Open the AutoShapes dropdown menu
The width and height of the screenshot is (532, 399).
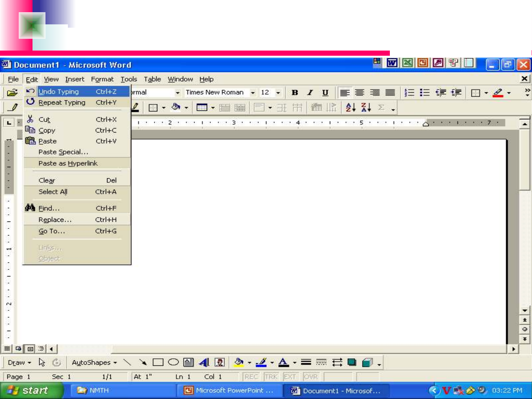[94, 362]
